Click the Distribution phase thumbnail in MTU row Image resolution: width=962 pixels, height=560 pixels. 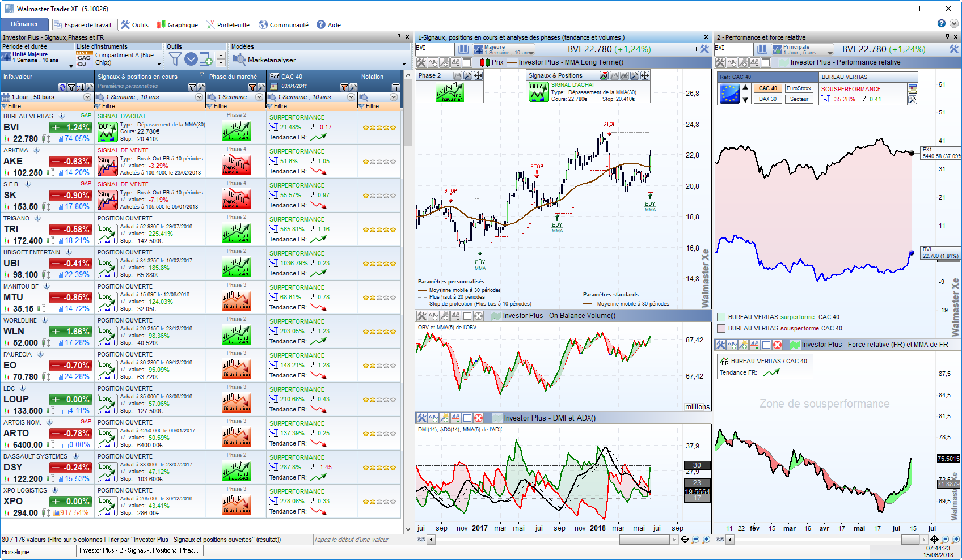tap(237, 300)
